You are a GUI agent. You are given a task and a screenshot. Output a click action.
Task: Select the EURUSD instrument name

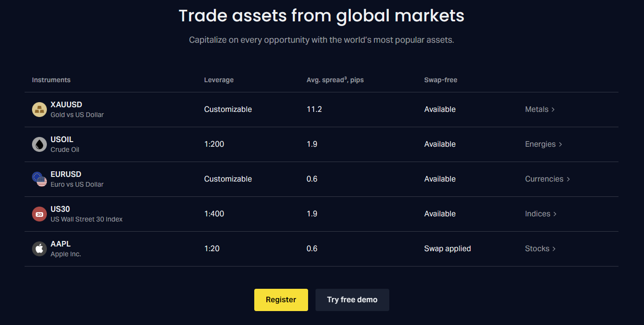coord(66,175)
